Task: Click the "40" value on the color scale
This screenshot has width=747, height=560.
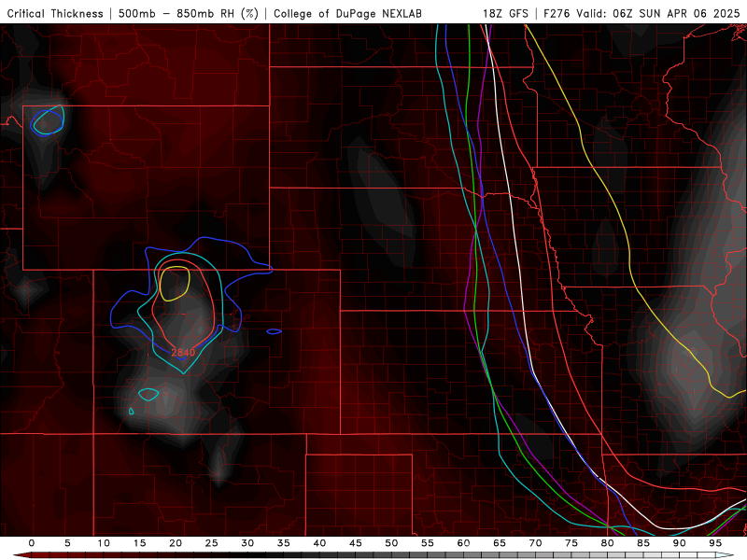Action: (319, 543)
